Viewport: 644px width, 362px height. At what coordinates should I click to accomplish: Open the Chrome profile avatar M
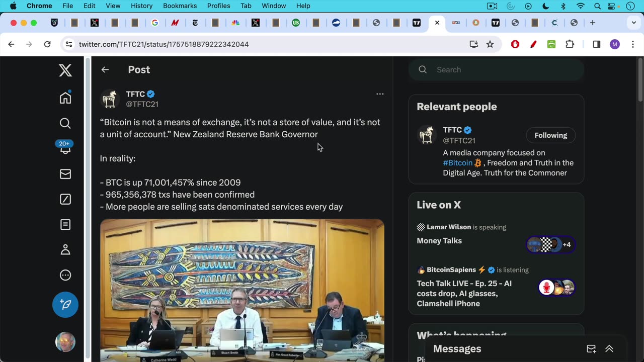(x=615, y=44)
